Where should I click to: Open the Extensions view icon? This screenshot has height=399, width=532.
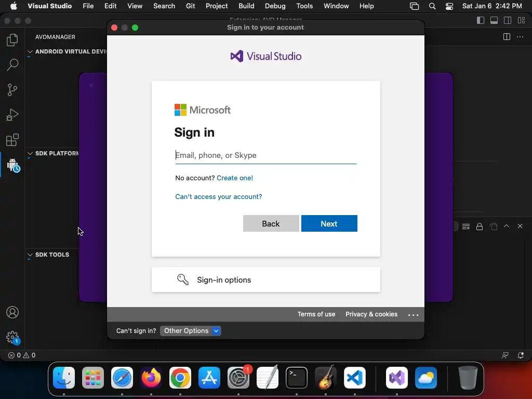pyautogui.click(x=12, y=139)
